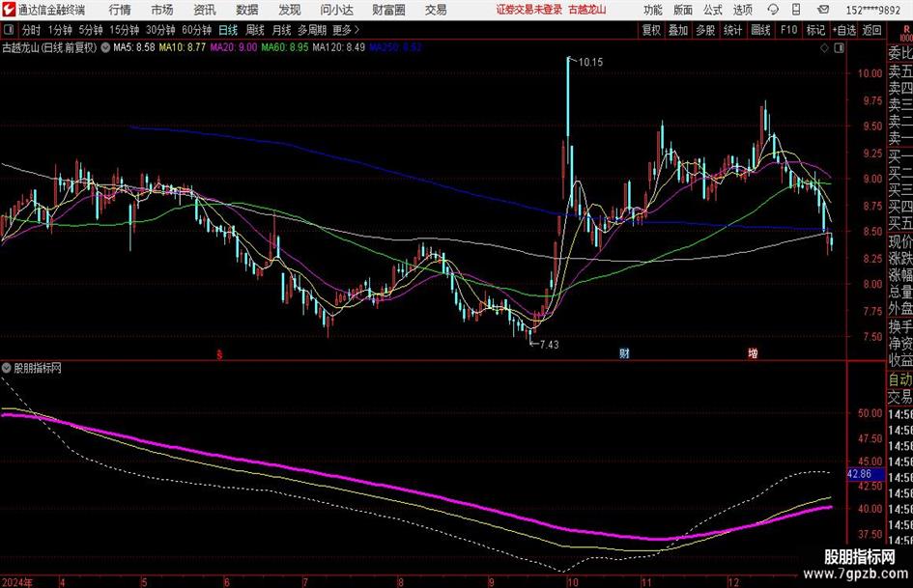Open the 财富圈 menu

pyautogui.click(x=388, y=10)
